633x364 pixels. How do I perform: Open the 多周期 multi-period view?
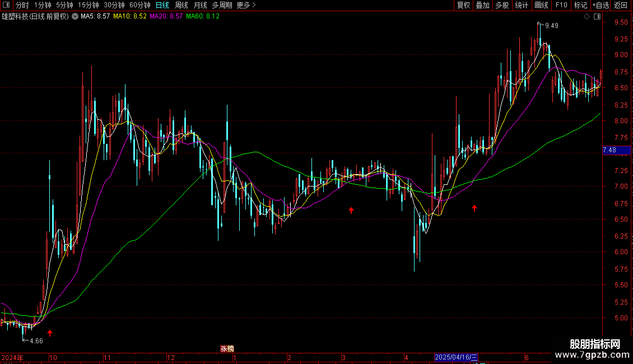[222, 5]
